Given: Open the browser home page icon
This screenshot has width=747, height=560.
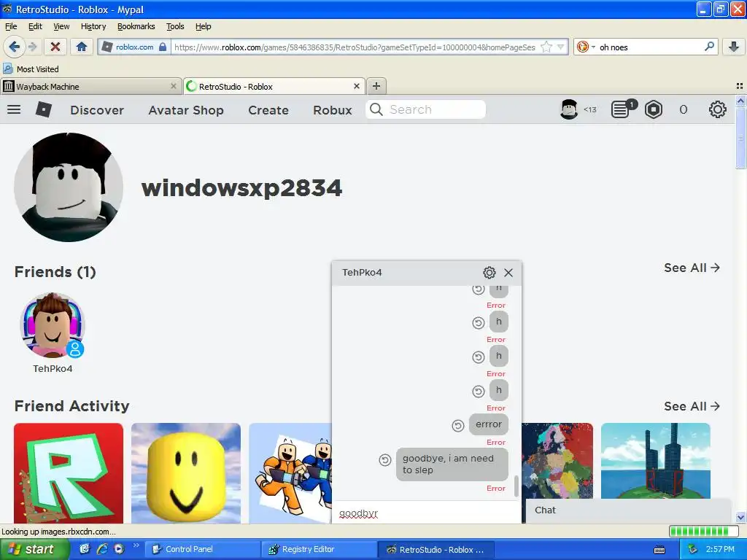Looking at the screenshot, I should (x=82, y=47).
